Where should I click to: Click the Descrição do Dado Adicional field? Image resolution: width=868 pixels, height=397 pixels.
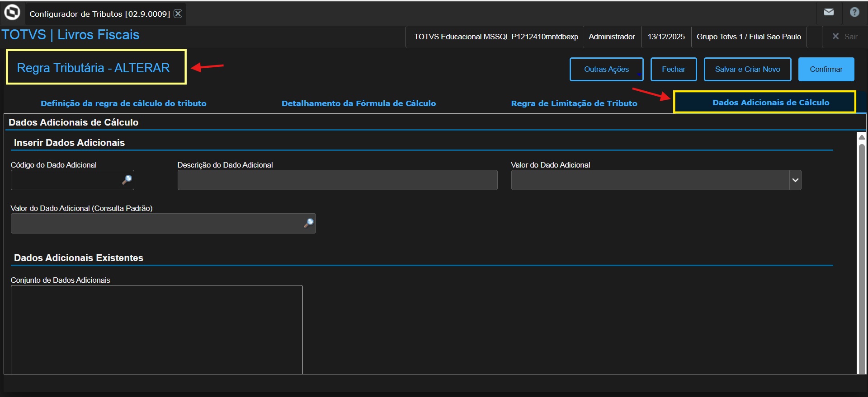coord(337,180)
